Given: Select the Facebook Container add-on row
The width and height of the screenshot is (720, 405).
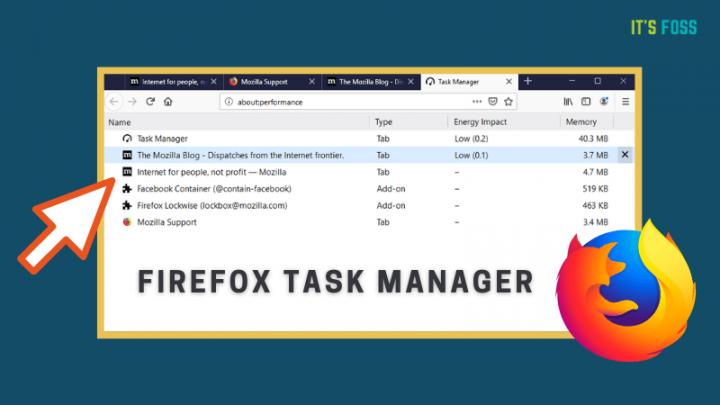Looking at the screenshot, I should pos(369,188).
